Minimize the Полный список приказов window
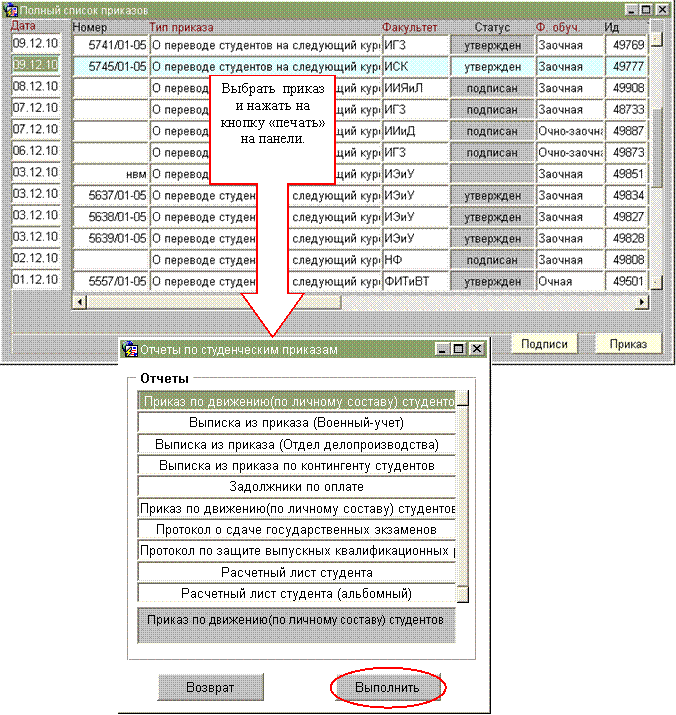 pyautogui.click(x=631, y=10)
